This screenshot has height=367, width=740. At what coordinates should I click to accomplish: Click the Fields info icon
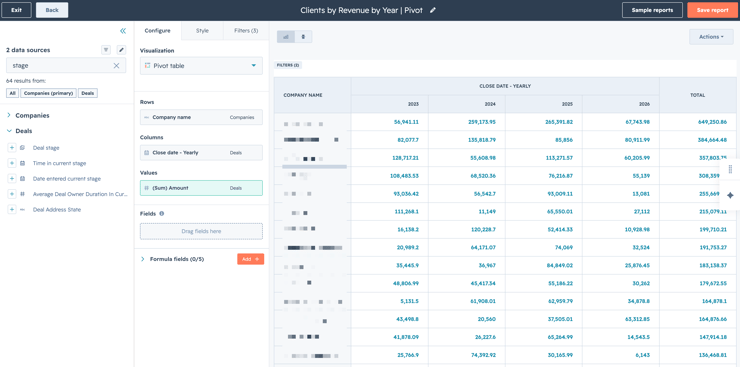pyautogui.click(x=162, y=214)
